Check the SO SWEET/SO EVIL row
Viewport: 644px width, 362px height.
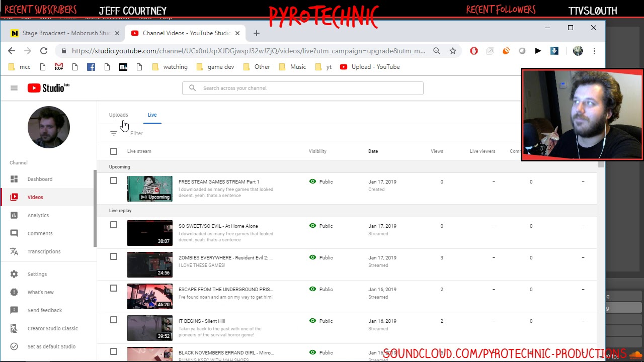click(x=114, y=225)
